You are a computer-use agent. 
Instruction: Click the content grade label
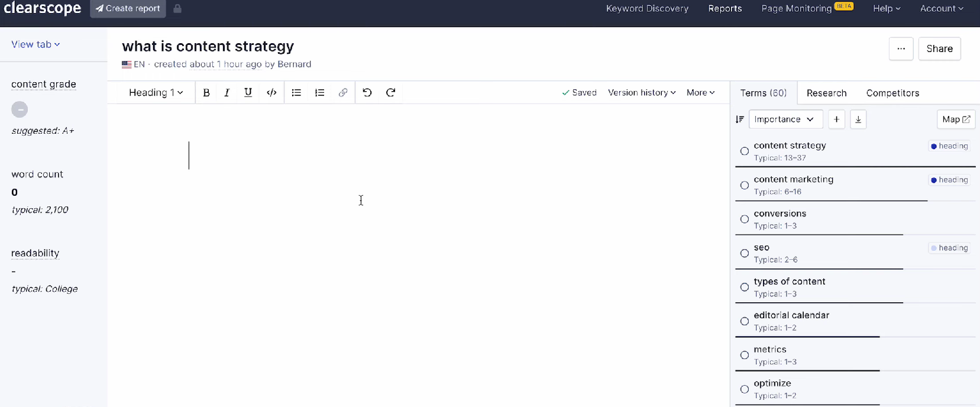click(x=44, y=85)
